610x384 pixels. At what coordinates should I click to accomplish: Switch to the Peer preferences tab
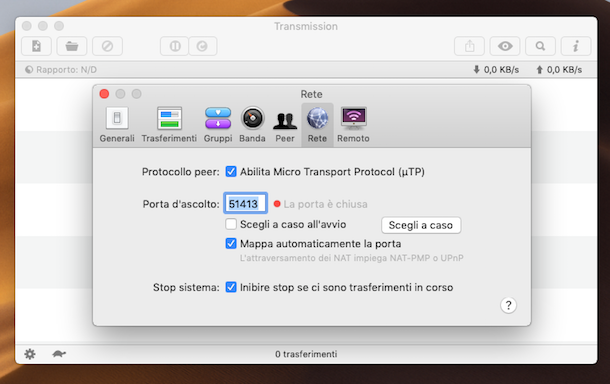(285, 125)
